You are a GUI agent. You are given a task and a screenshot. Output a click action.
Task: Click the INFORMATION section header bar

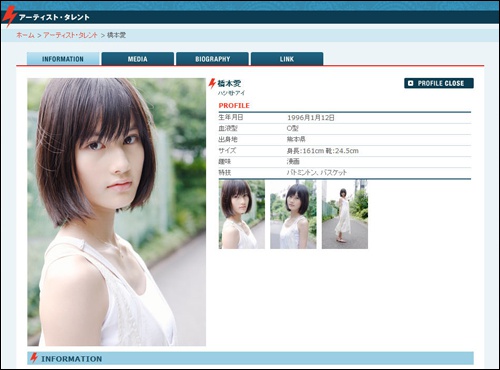click(250, 358)
